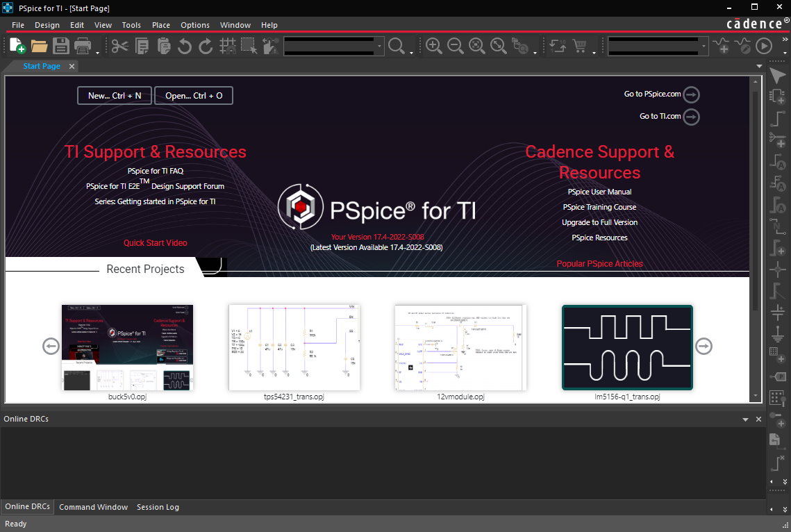Open the lm5156-q1_trans.opj project thumbnail
Image resolution: width=791 pixels, height=532 pixels.
[x=627, y=347]
